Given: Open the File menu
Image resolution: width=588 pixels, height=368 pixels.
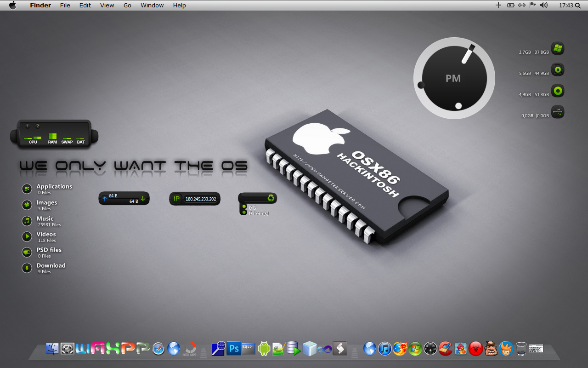Looking at the screenshot, I should tap(65, 5).
